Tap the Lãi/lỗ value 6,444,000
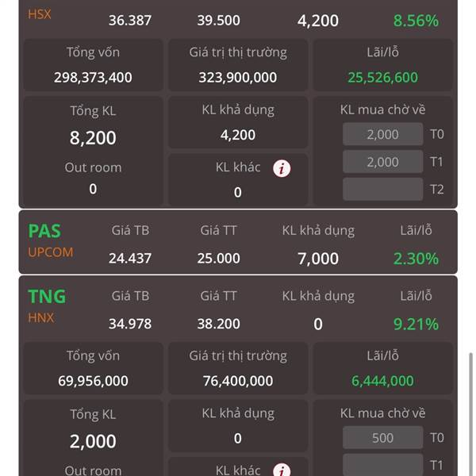 [382, 382]
